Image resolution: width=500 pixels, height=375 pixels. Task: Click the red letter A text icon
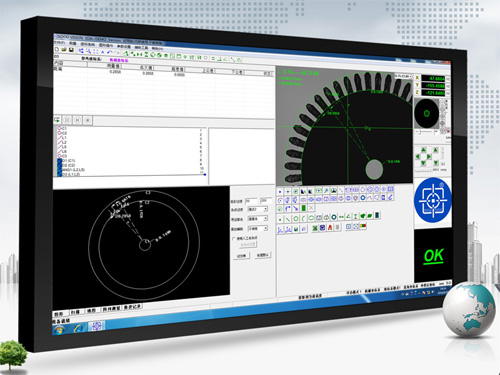click(330, 227)
